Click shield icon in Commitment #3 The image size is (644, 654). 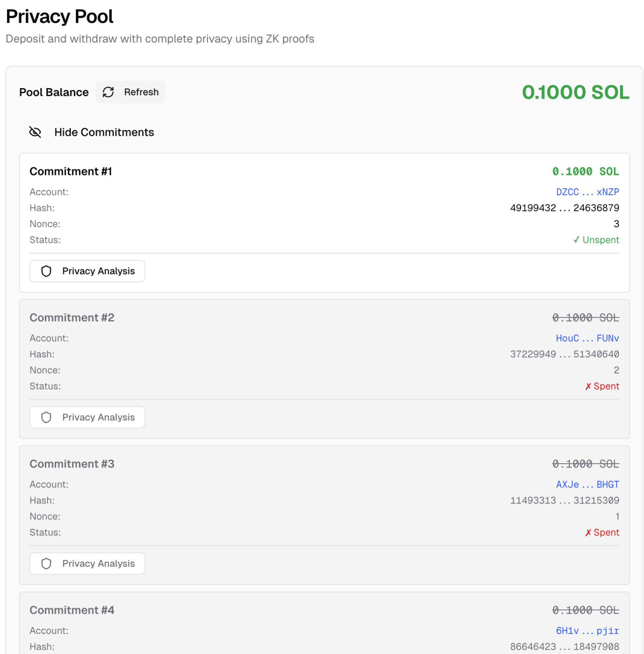(x=46, y=563)
